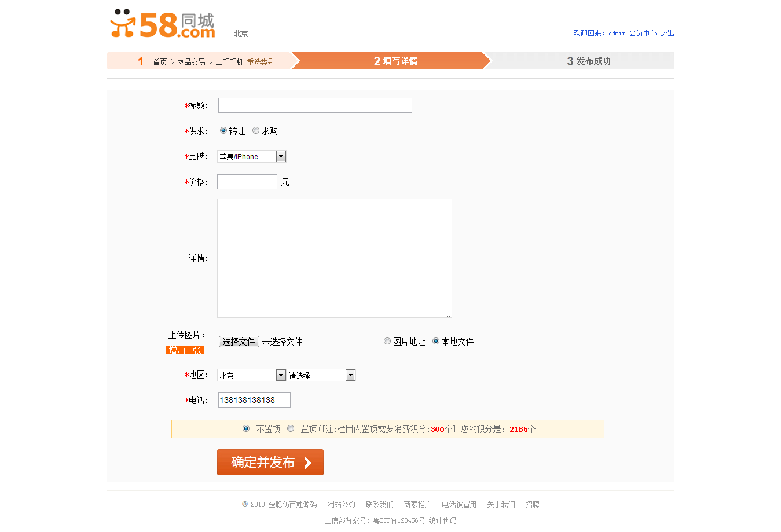Click the 选择文件 file chooser button
The image size is (781, 532).
(239, 342)
